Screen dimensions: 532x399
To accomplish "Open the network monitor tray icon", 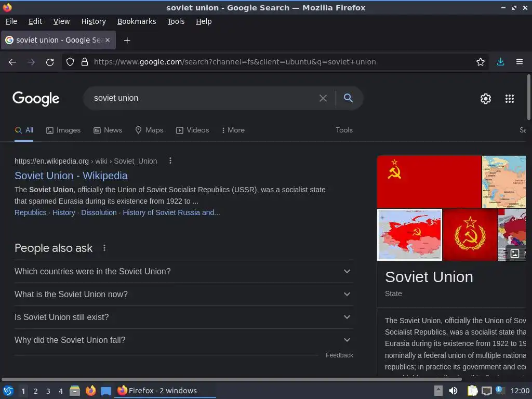I will (x=487, y=391).
